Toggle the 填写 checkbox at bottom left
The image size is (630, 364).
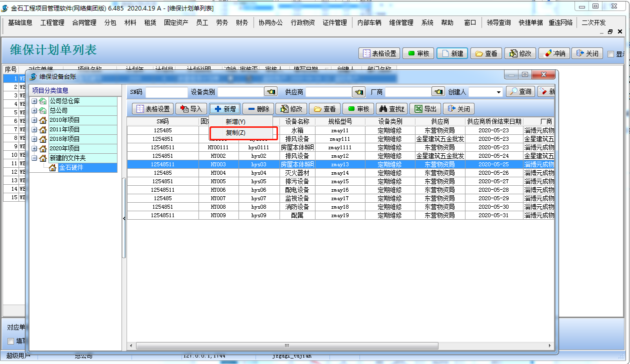(x=11, y=341)
